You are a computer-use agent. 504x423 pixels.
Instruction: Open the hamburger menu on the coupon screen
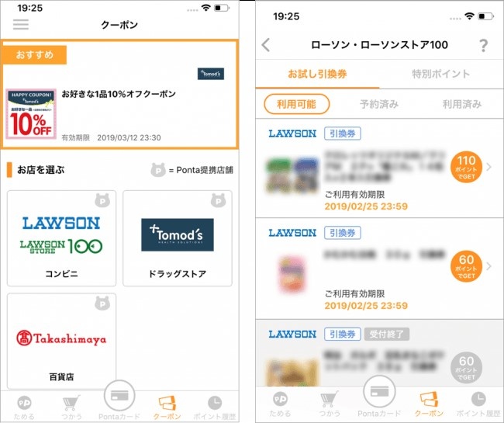pyautogui.click(x=21, y=24)
